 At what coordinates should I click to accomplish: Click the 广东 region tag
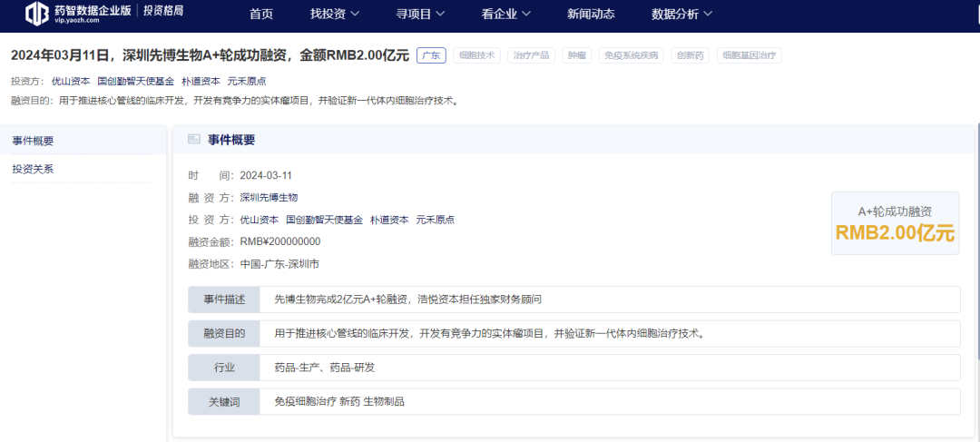[x=431, y=55]
